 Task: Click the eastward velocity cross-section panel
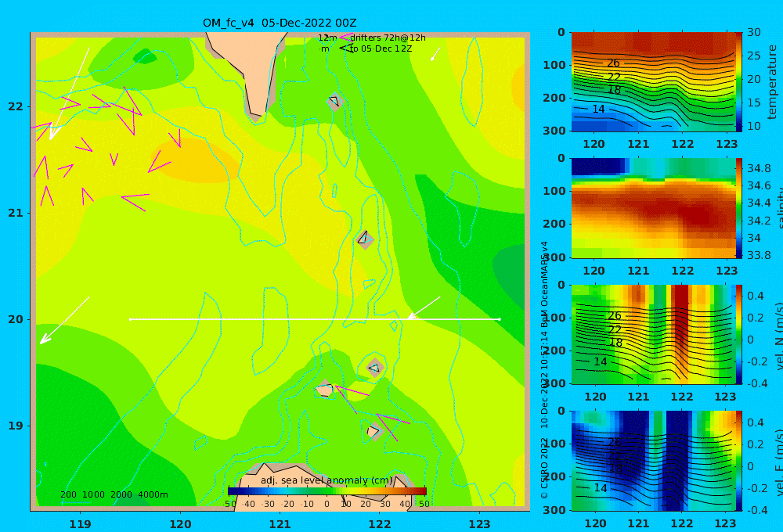click(653, 461)
